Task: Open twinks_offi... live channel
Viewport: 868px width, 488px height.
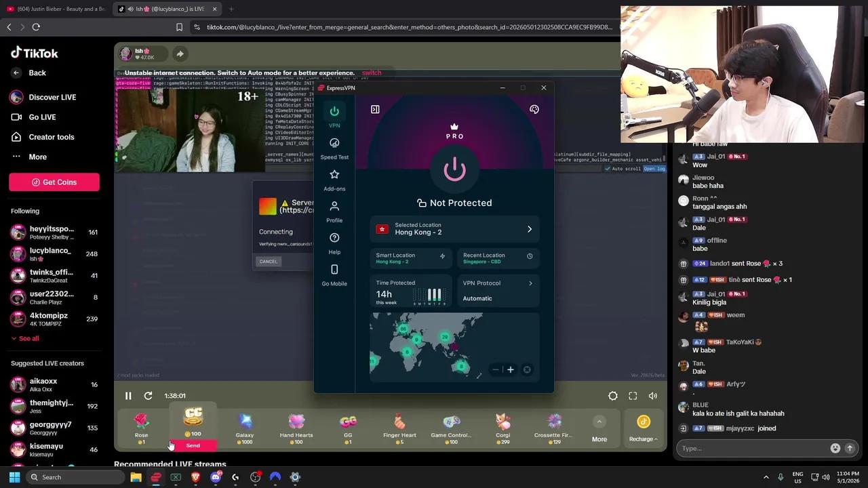Action: click(54, 276)
